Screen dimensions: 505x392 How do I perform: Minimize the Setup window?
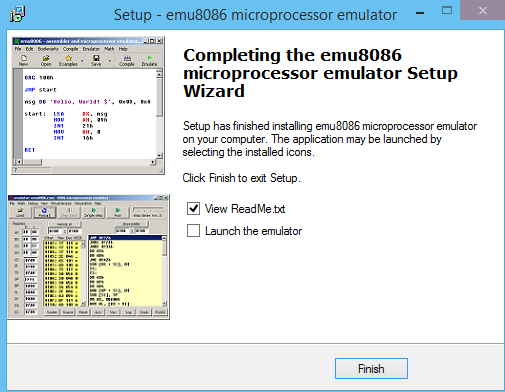point(420,13)
